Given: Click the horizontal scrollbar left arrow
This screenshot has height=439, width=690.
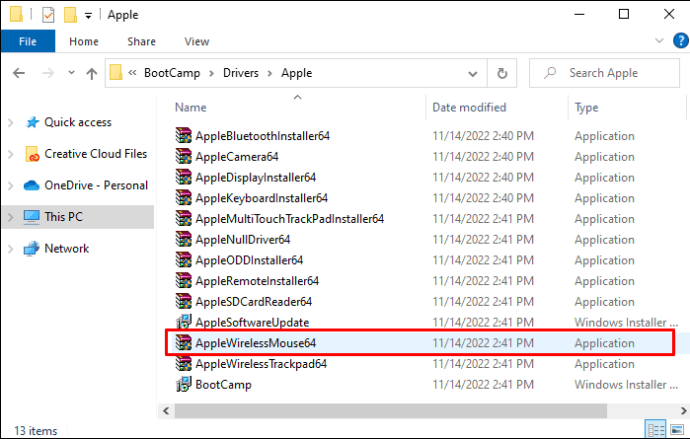Looking at the screenshot, I should pos(166,411).
